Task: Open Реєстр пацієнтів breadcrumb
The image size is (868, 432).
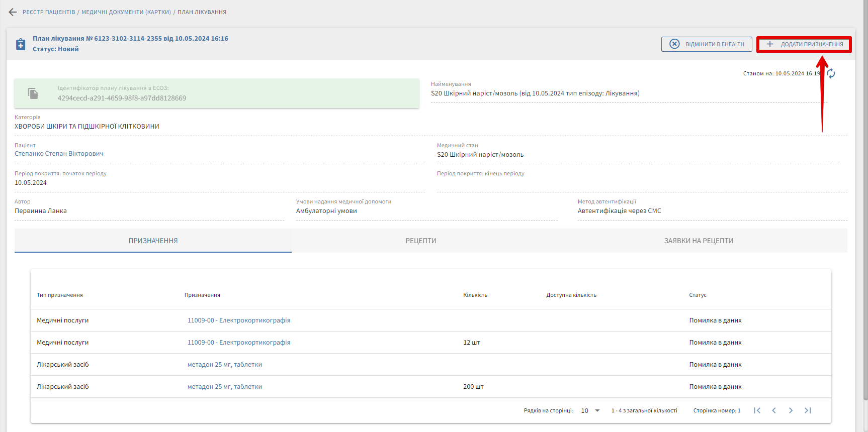Action: (49, 12)
